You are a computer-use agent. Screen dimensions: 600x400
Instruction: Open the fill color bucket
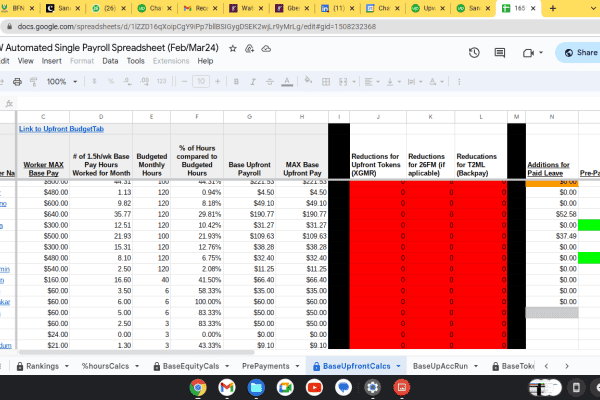point(308,81)
